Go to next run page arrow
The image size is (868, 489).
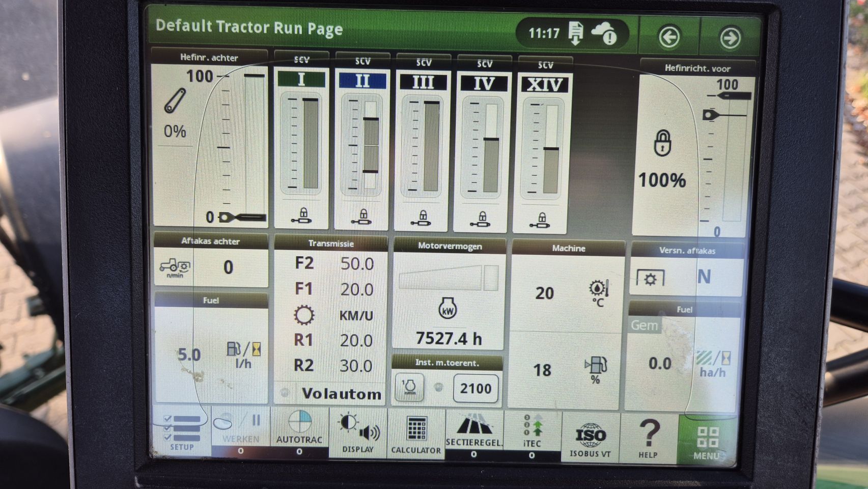click(x=730, y=38)
